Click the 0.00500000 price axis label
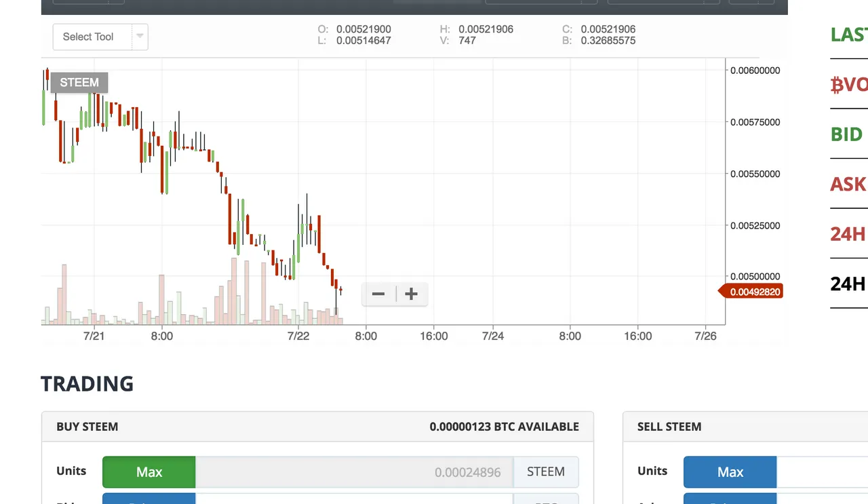This screenshot has height=504, width=868. tap(755, 277)
